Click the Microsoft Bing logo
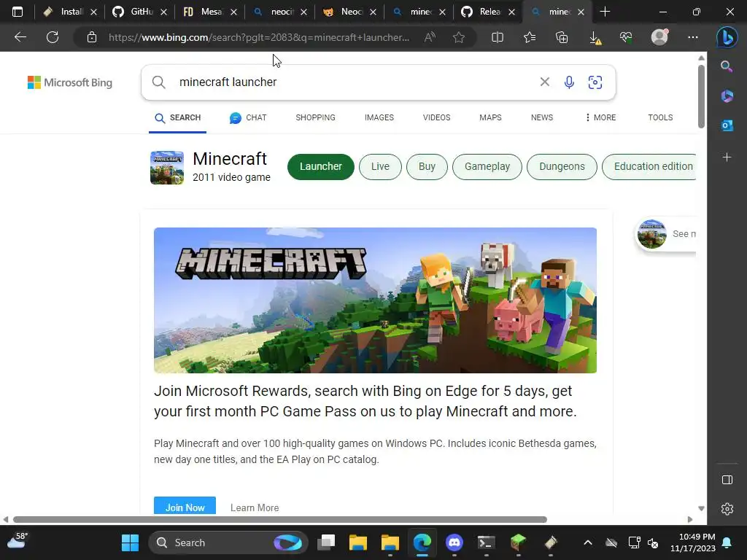 click(70, 82)
